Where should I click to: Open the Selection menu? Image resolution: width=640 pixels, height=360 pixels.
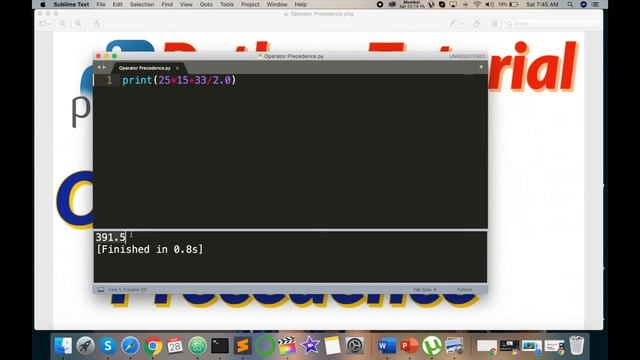[x=142, y=4]
